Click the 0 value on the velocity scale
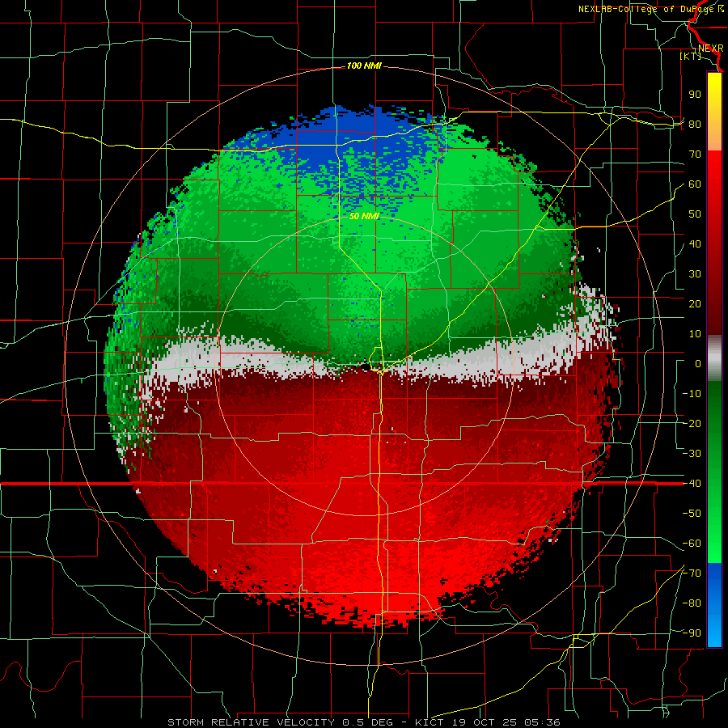 698,363
